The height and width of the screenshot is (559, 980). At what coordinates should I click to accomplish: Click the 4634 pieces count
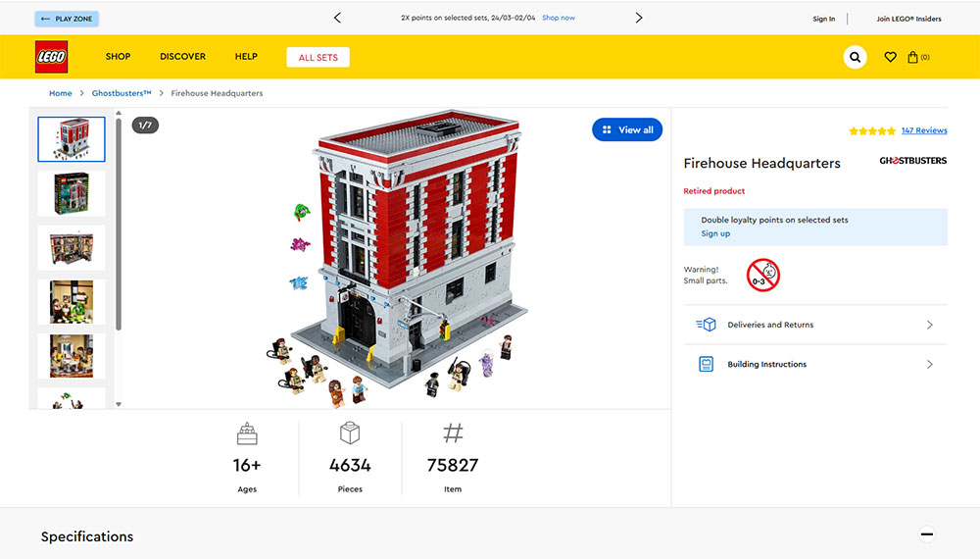coord(350,465)
